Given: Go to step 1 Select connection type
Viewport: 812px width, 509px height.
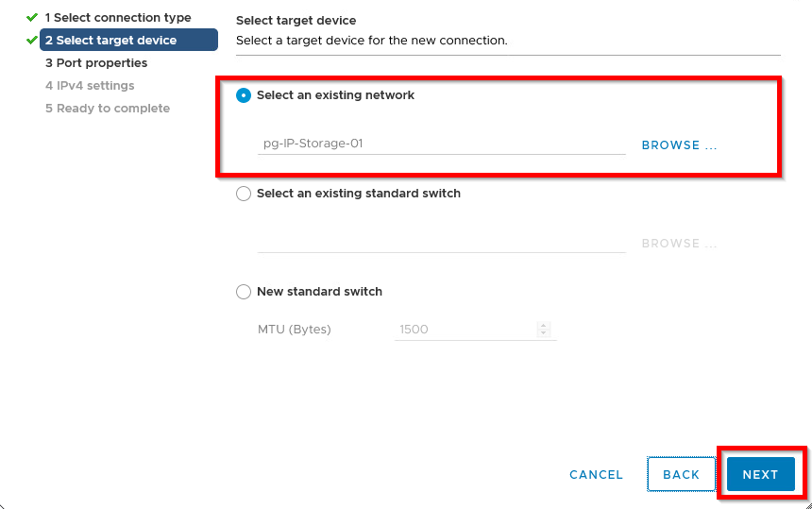Looking at the screenshot, I should click(118, 17).
